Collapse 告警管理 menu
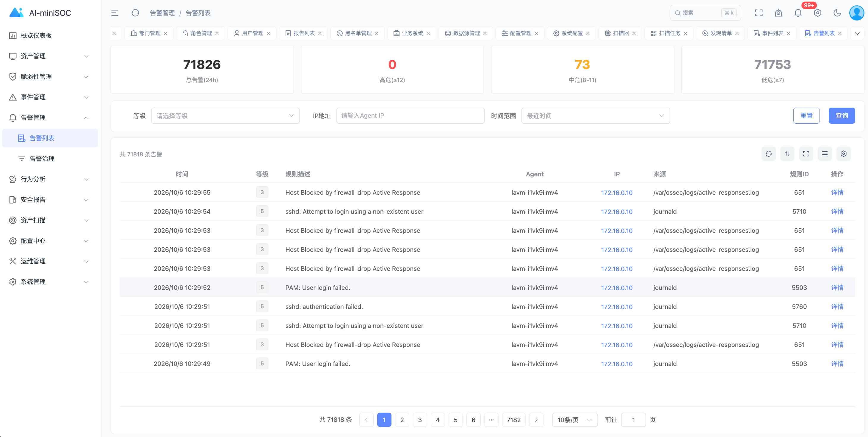Image resolution: width=868 pixels, height=437 pixels. click(x=50, y=117)
